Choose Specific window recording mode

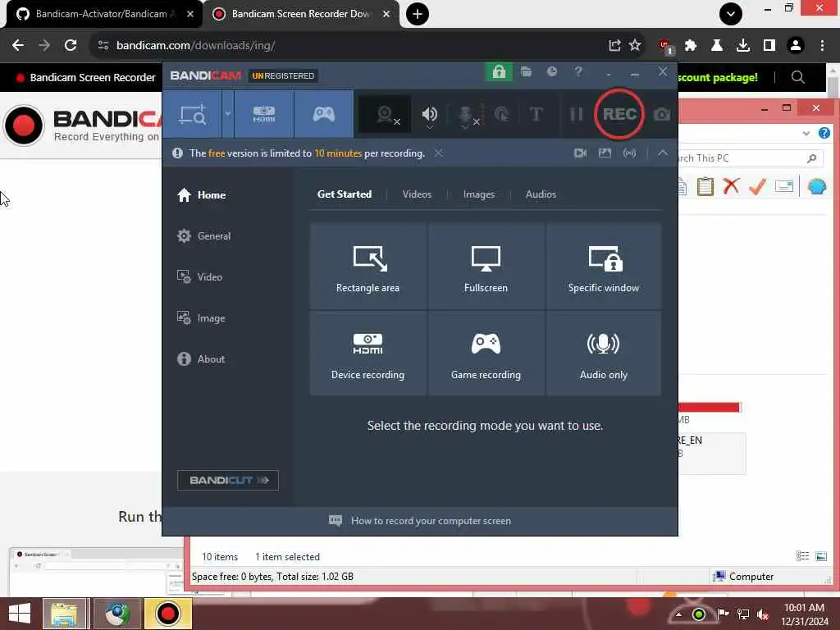[x=603, y=267]
